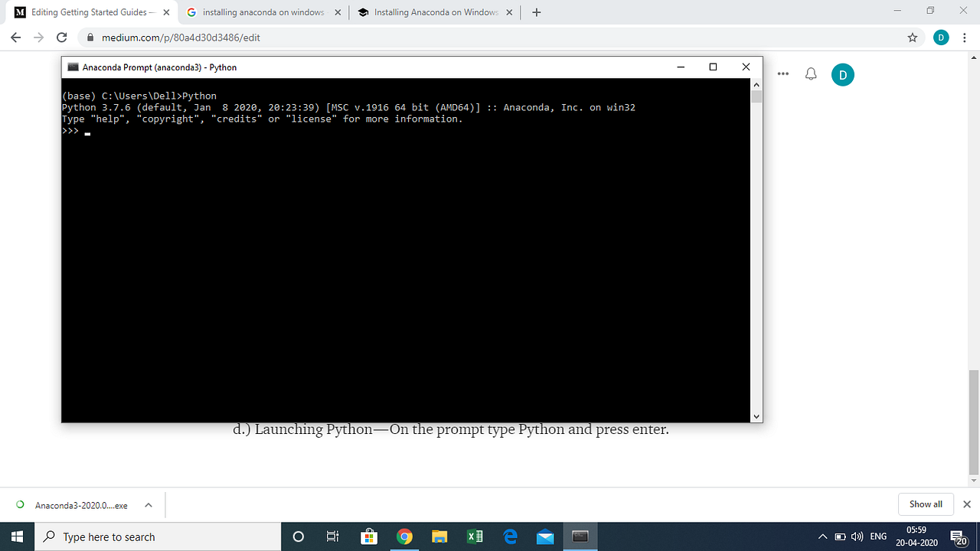Open a new browser tab

coord(536,12)
